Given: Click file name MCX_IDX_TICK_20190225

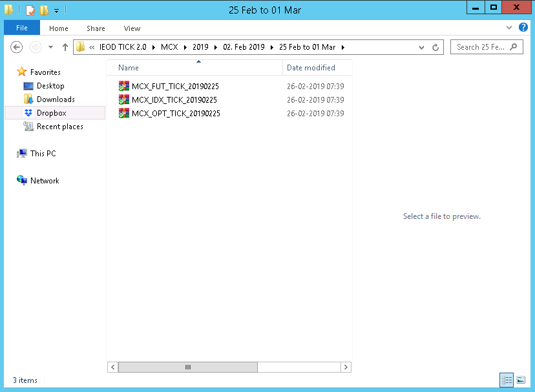Looking at the screenshot, I should click(174, 100).
